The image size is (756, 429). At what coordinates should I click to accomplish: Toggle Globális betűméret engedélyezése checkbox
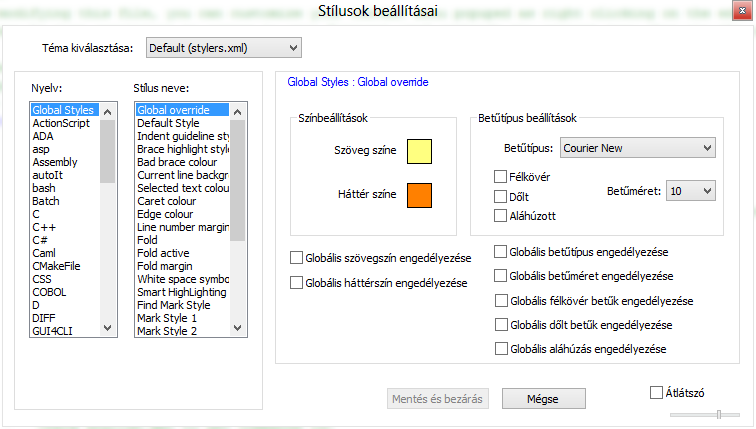[501, 275]
